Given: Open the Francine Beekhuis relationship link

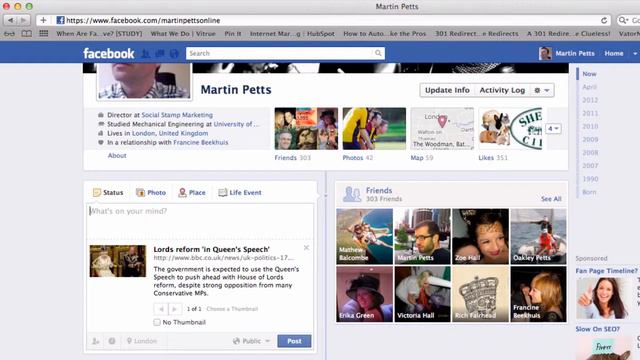Looking at the screenshot, I should pyautogui.click(x=200, y=142).
